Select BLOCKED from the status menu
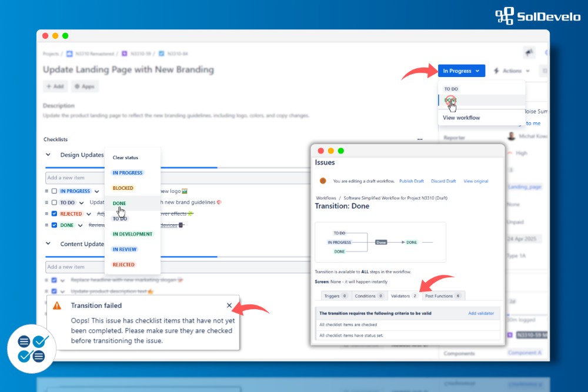588x392 pixels. point(123,188)
